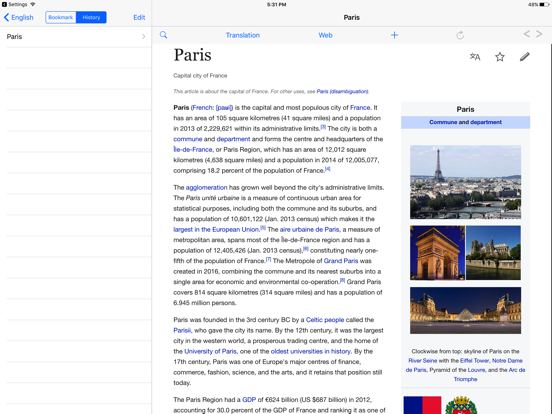Viewport: 552px width, 414px height.
Task: Reload the page with refresh icon
Action: pos(460,35)
